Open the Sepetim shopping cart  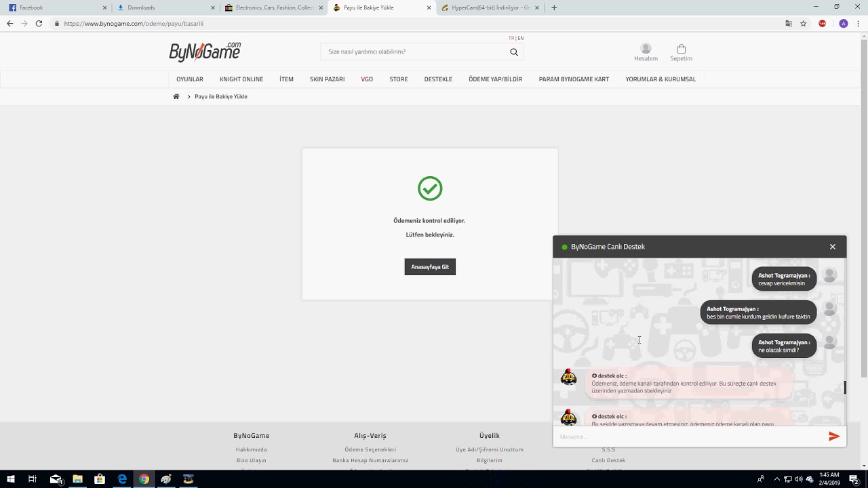(681, 52)
